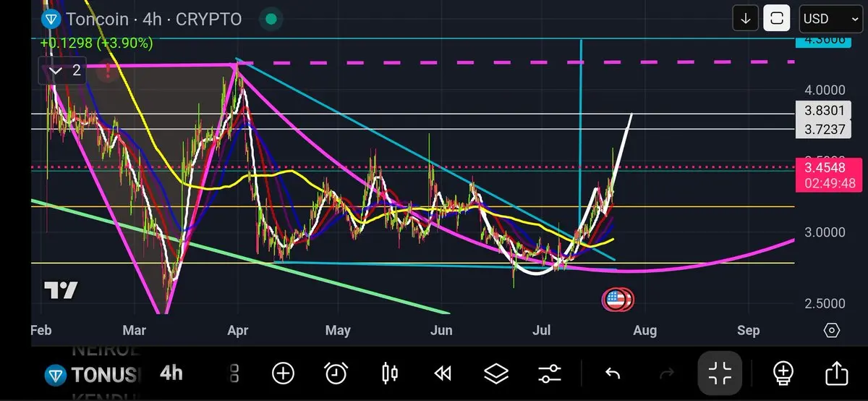This screenshot has width=868, height=401.
Task: Select the 3.0000 price axis label
Action: click(825, 232)
